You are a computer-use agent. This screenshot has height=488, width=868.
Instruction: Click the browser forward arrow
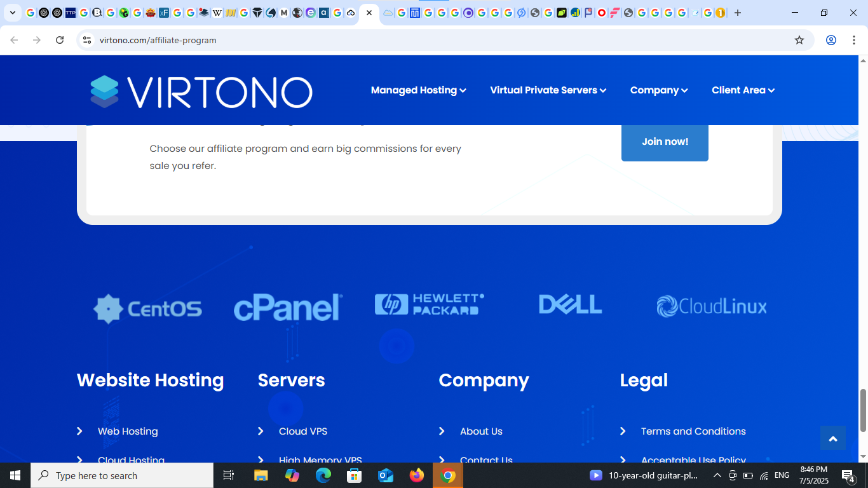(x=37, y=40)
